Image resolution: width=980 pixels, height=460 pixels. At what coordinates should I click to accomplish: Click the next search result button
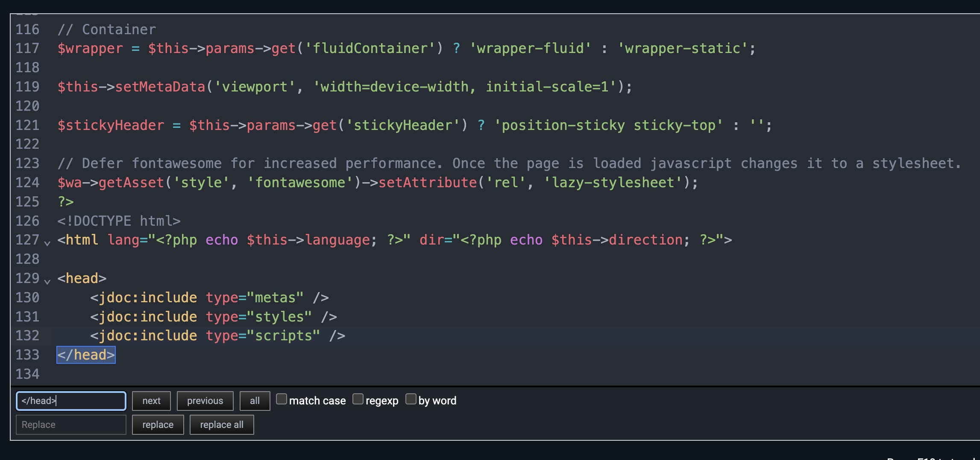tap(151, 401)
